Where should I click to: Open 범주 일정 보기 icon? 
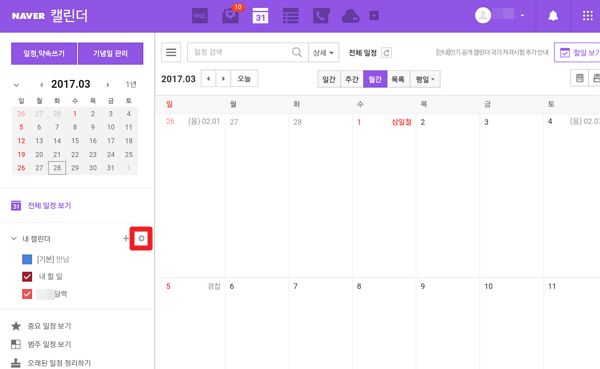(16, 344)
